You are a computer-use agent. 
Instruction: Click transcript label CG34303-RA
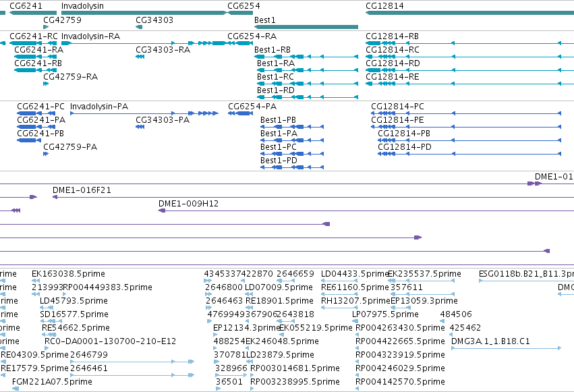[x=163, y=49]
